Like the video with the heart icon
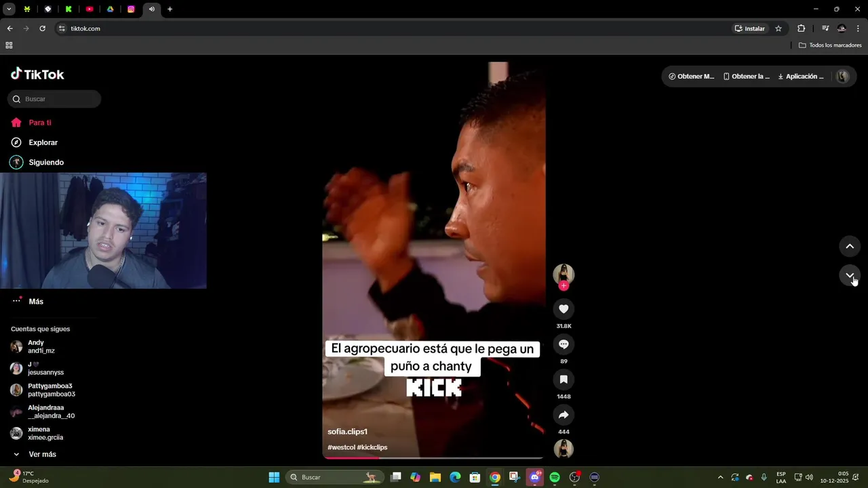This screenshot has height=488, width=868. (564, 309)
